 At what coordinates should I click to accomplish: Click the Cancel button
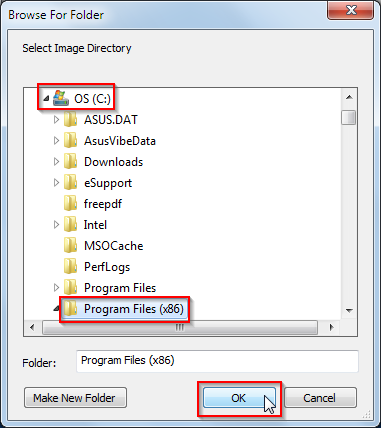click(x=320, y=398)
